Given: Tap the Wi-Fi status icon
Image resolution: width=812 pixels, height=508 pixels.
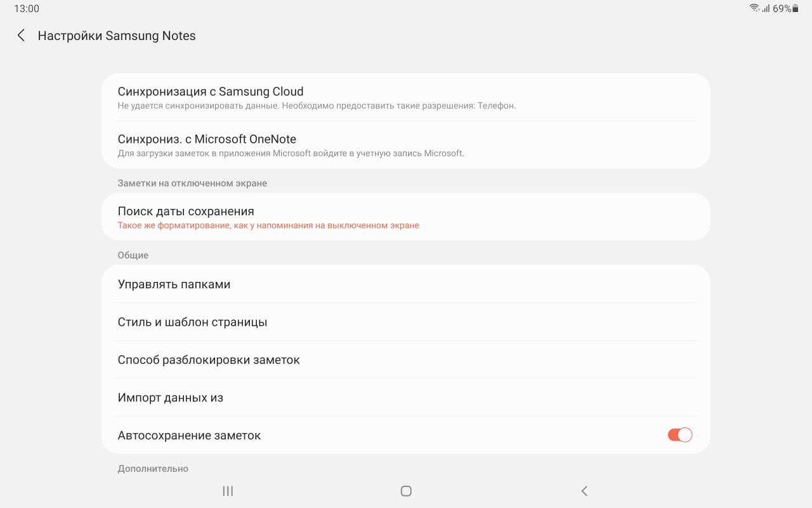Looking at the screenshot, I should pyautogui.click(x=754, y=8).
